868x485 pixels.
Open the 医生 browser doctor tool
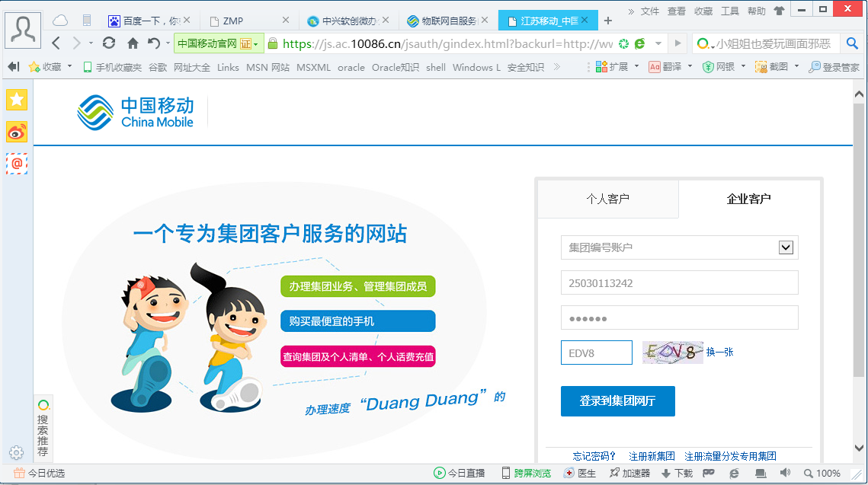(580, 474)
